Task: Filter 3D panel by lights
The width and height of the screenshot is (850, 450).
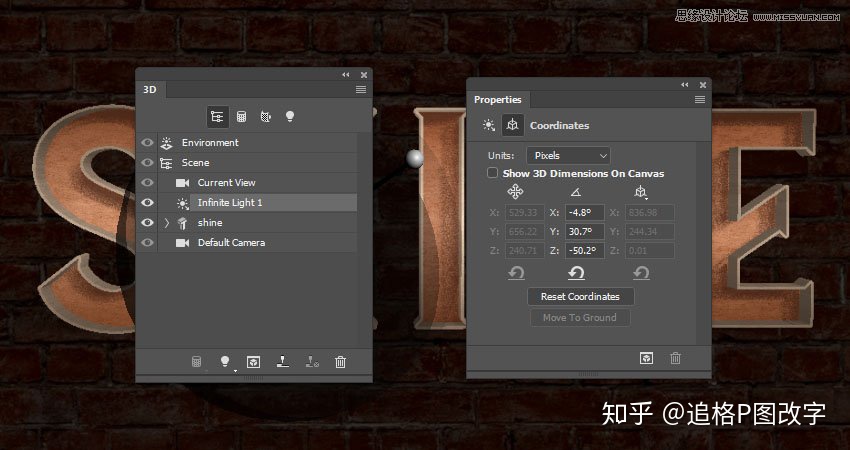Action: pyautogui.click(x=290, y=117)
